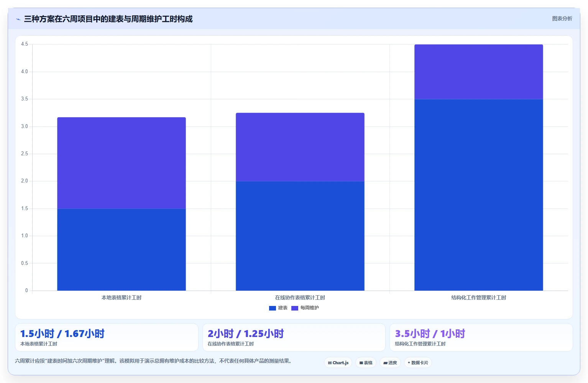The width and height of the screenshot is (588, 383).
Task: Click the 进度 tag chip
Action: click(390, 363)
